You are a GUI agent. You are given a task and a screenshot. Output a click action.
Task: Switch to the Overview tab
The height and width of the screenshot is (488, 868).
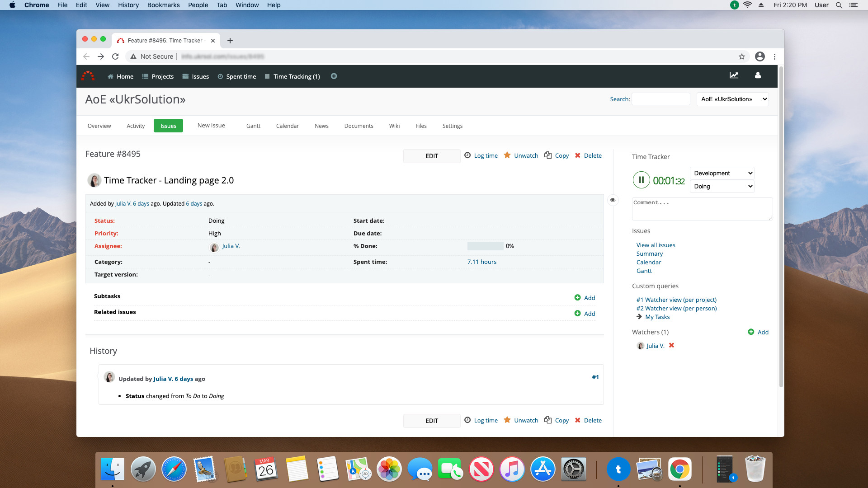99,126
